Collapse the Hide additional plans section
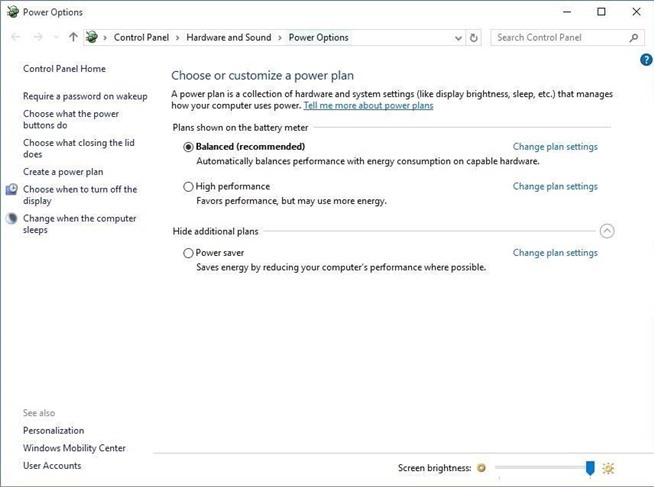 [607, 231]
